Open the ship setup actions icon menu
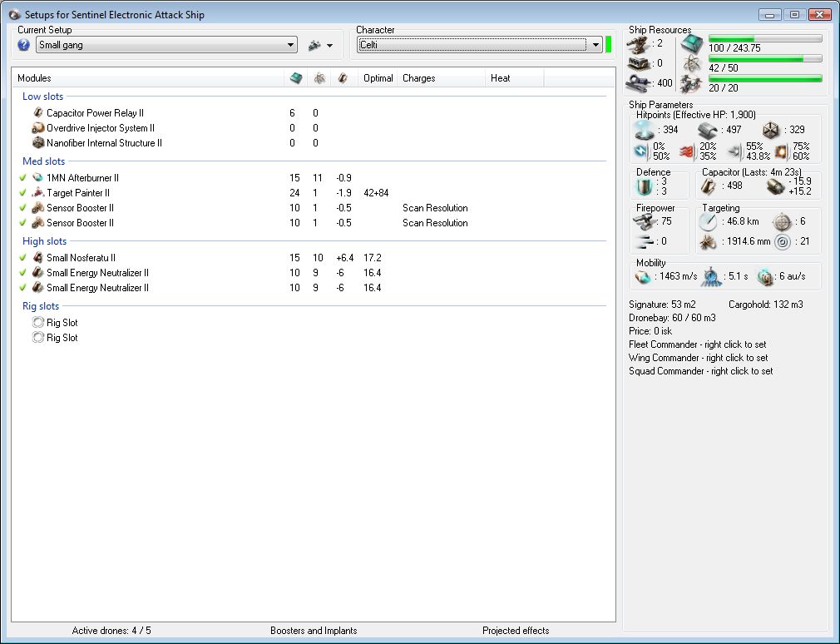The height and width of the screenshot is (644, 840). (x=320, y=46)
